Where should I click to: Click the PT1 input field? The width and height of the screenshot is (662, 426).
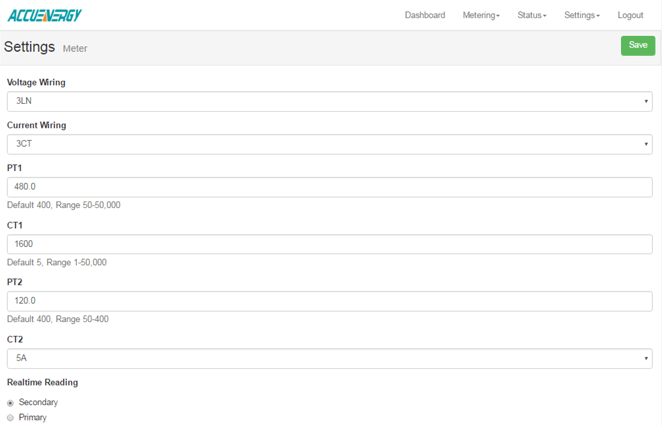[x=329, y=187]
